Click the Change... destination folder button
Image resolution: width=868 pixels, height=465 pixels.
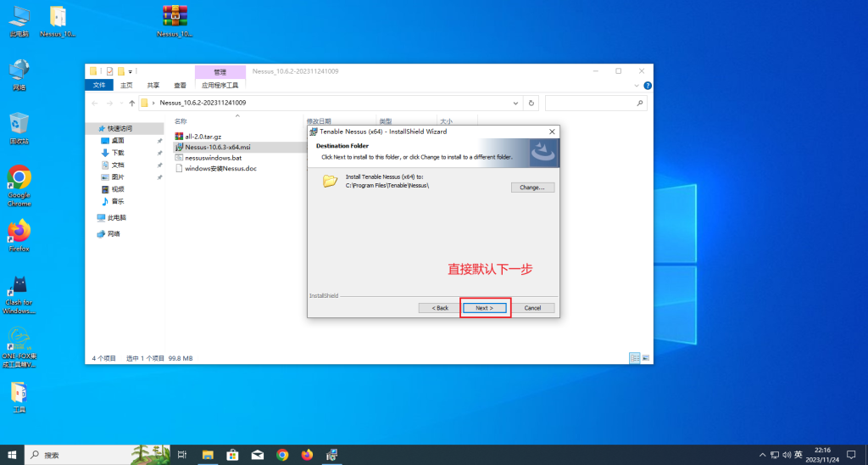tap(532, 187)
